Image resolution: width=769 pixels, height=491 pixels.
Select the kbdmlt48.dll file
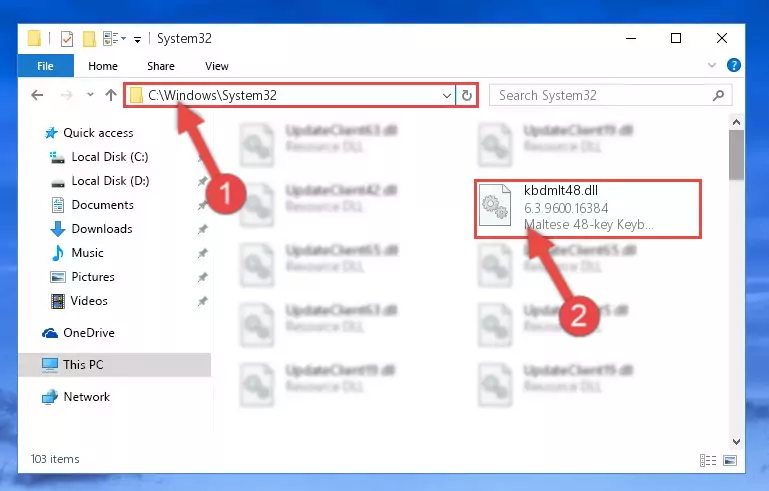pyautogui.click(x=588, y=209)
